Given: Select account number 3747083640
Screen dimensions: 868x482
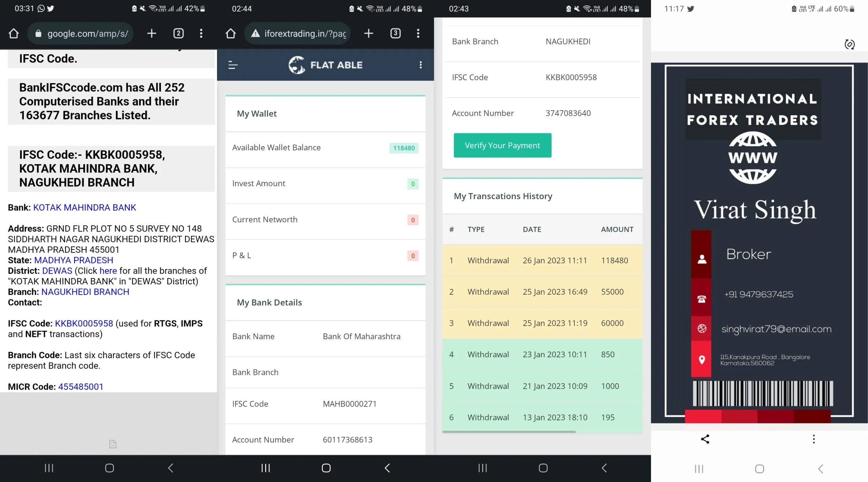Looking at the screenshot, I should coord(568,113).
